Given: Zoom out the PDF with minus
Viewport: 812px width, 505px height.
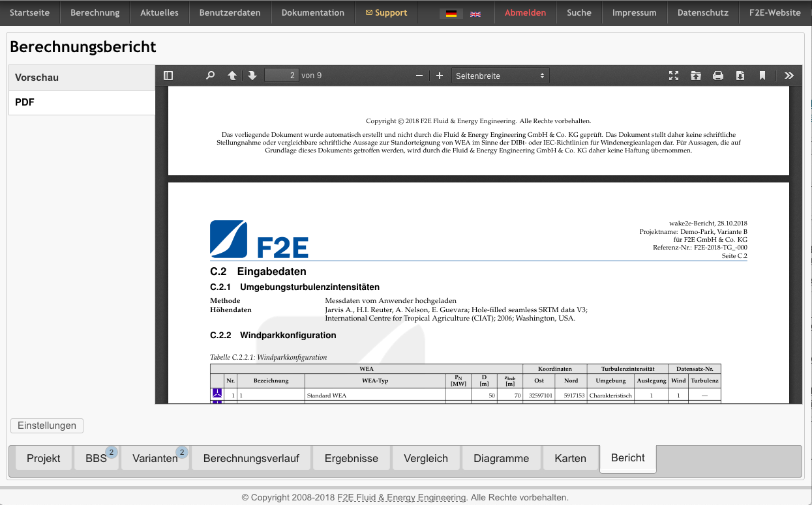Looking at the screenshot, I should click(419, 76).
